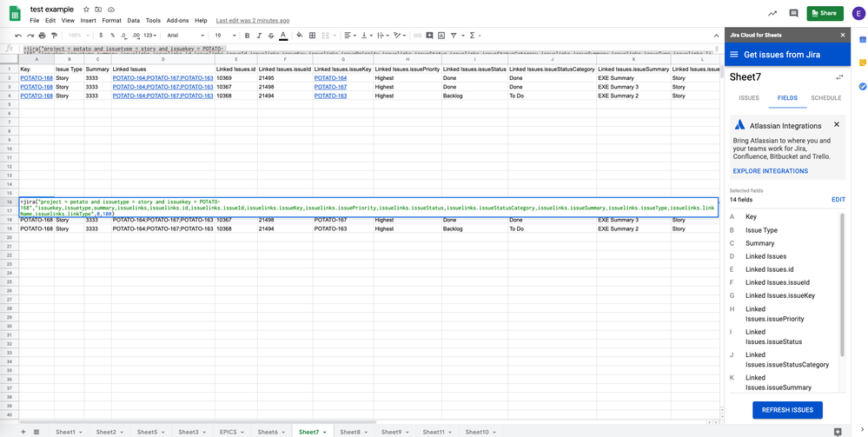Click the Print icon

[x=42, y=36]
